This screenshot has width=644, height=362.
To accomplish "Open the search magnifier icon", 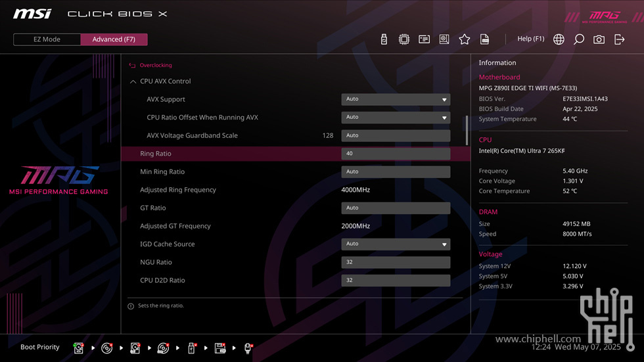I will [x=579, y=39].
